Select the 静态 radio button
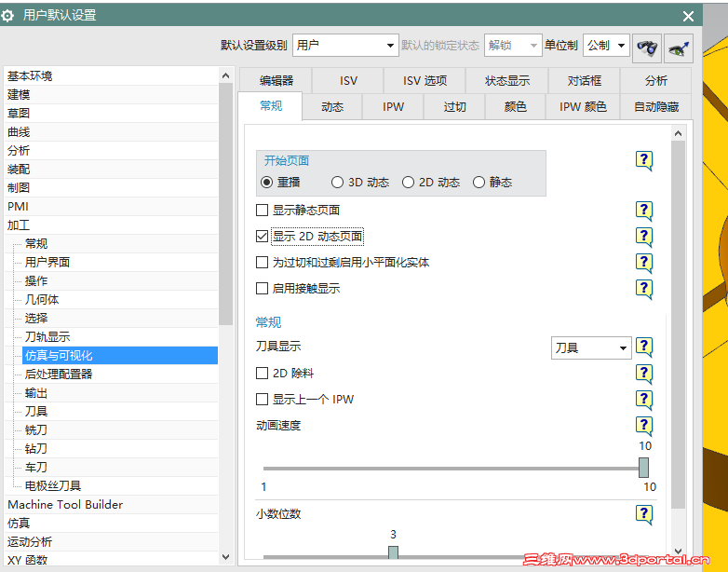Viewport: 728px width, 572px height. [x=479, y=183]
